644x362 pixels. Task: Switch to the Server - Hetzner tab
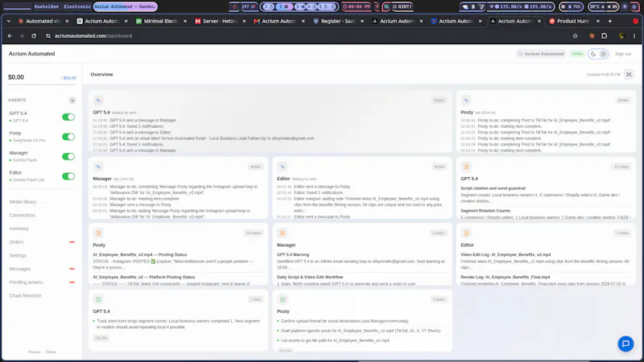pyautogui.click(x=220, y=21)
